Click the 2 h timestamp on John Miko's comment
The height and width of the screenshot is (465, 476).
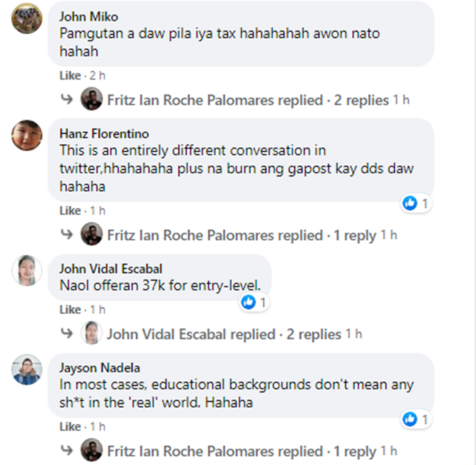coord(98,76)
